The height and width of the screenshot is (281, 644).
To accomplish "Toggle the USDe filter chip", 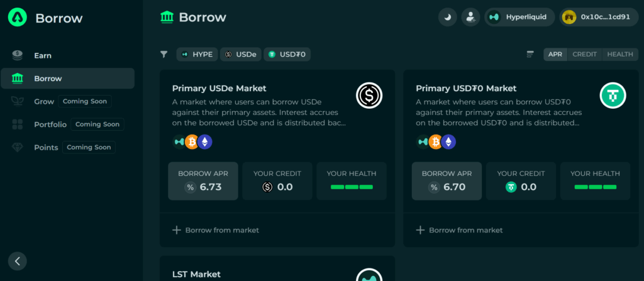I will (241, 54).
